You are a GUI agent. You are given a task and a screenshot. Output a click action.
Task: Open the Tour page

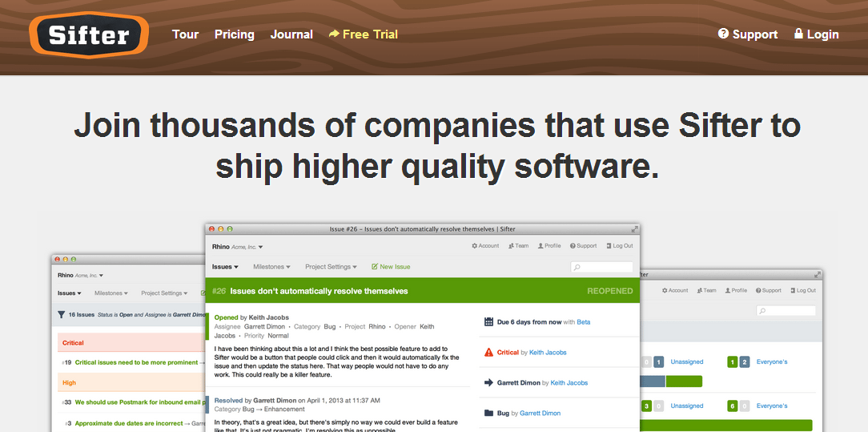tap(185, 34)
